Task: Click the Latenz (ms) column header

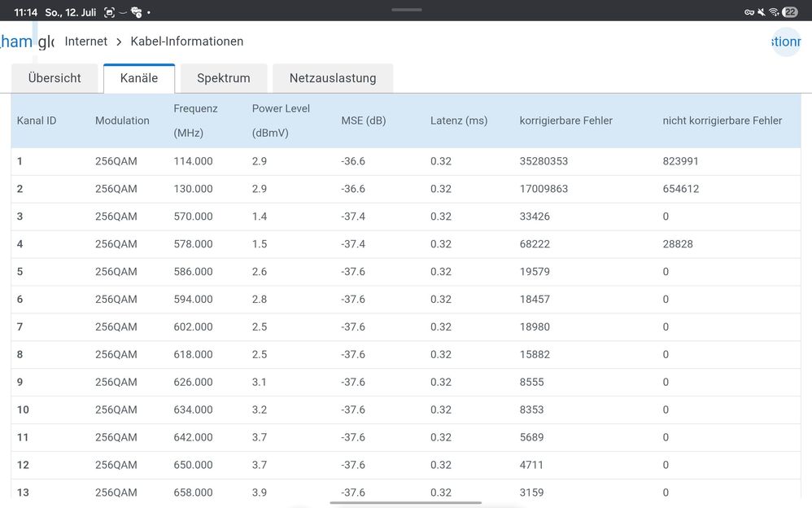Action: (459, 120)
